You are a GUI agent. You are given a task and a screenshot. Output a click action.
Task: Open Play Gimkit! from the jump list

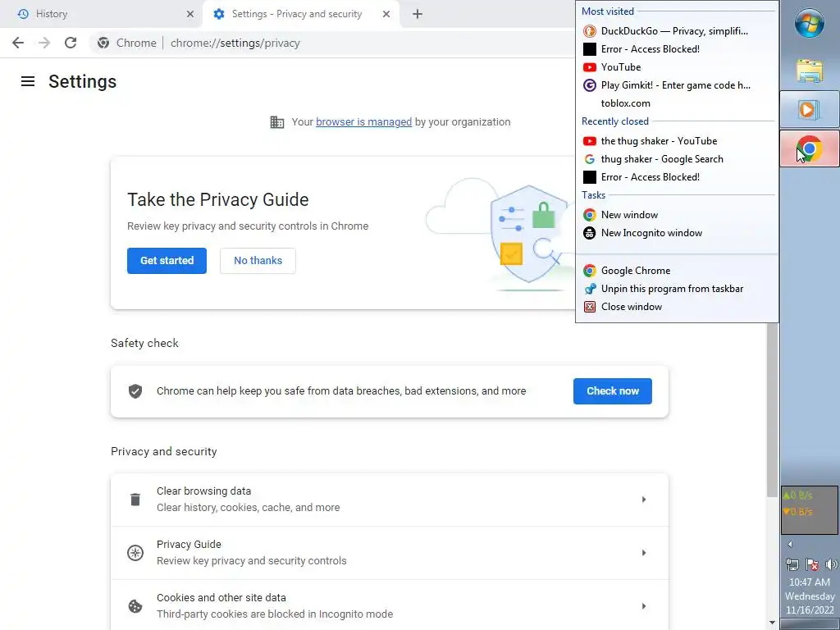[677, 85]
